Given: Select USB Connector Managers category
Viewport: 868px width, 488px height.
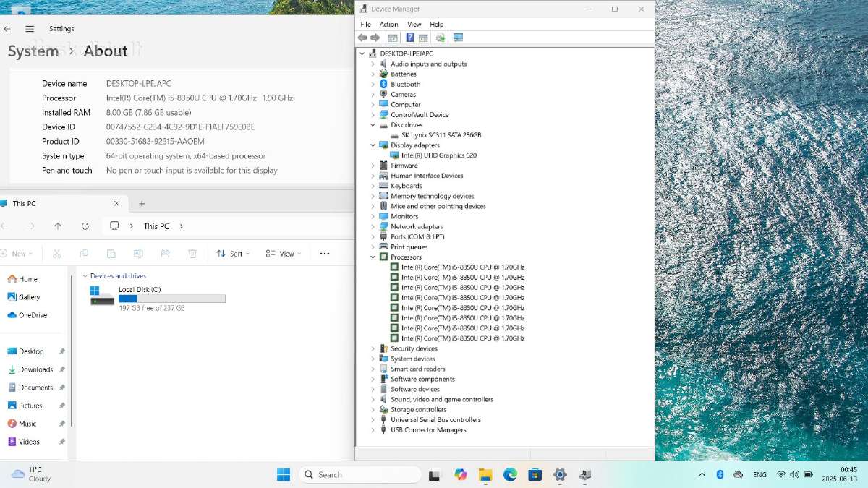Looking at the screenshot, I should click(428, 430).
